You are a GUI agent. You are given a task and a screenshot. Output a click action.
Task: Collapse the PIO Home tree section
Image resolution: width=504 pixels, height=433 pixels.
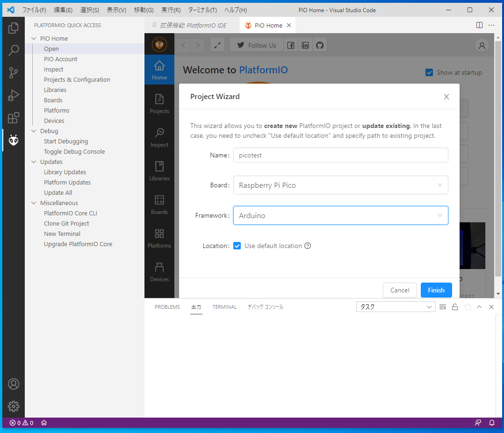pos(34,39)
